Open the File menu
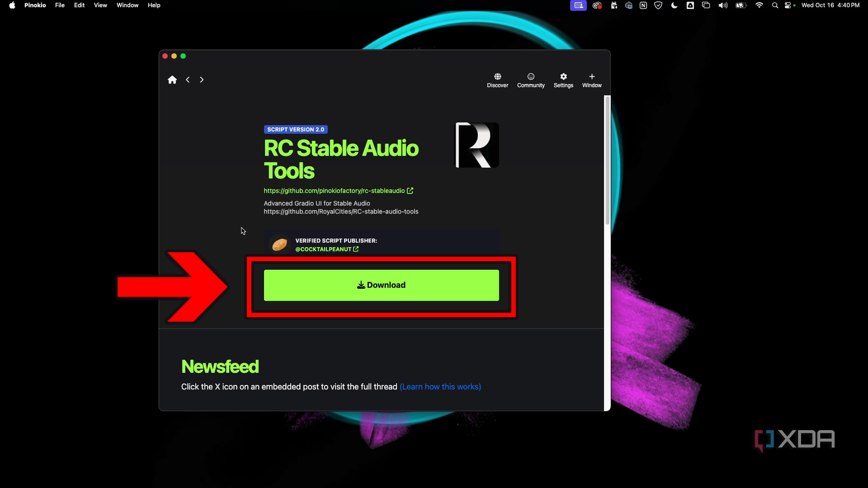Viewport: 868px width, 488px height. click(60, 5)
